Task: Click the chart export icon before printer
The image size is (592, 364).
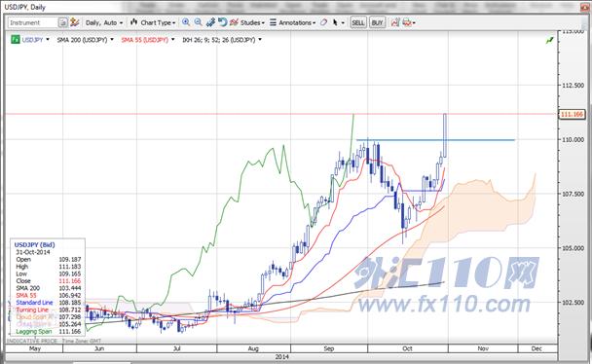Action: point(395,22)
